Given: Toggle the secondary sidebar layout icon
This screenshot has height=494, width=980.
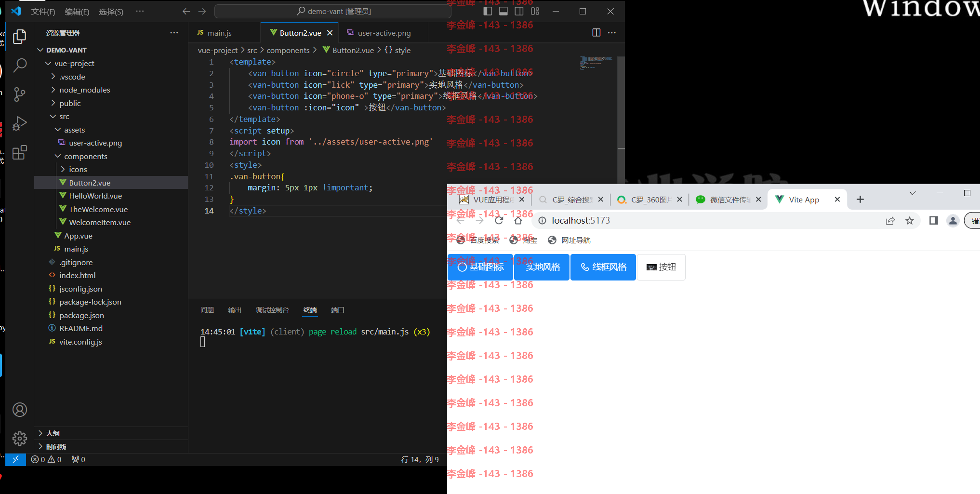Looking at the screenshot, I should (519, 11).
